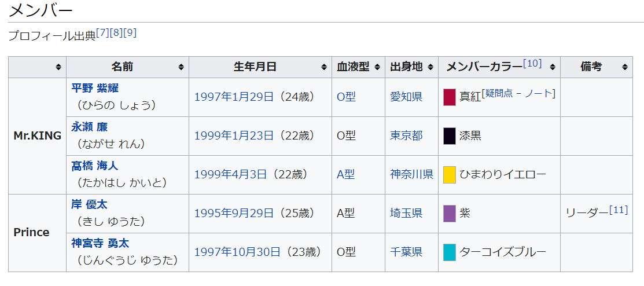Select O型 text in 永瀬 廉 row
This screenshot has height=286, width=644.
(346, 135)
